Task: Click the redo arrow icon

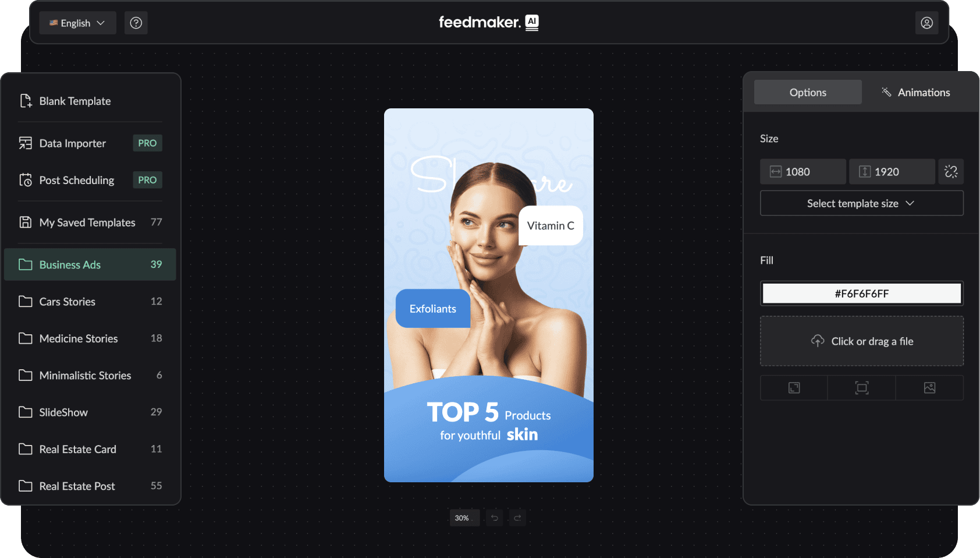Action: click(x=517, y=518)
